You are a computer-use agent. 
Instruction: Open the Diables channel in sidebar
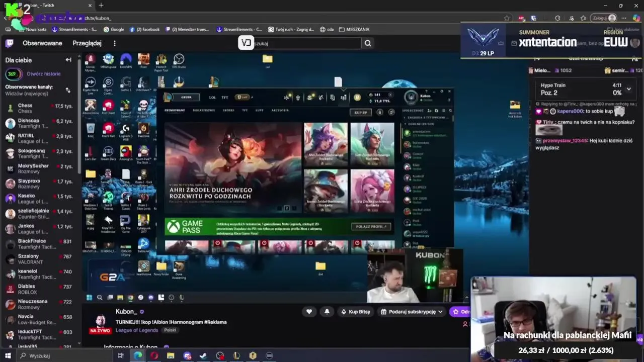[x=40, y=289]
